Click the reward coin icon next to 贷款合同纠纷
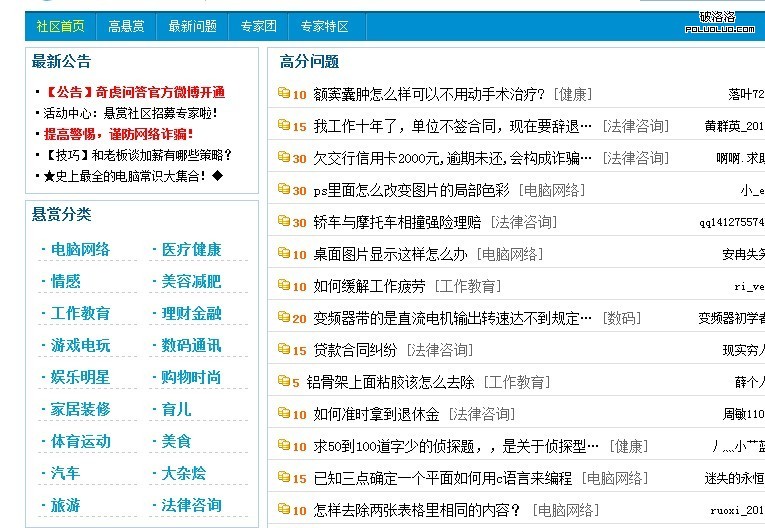This screenshot has width=765, height=528. [x=284, y=350]
